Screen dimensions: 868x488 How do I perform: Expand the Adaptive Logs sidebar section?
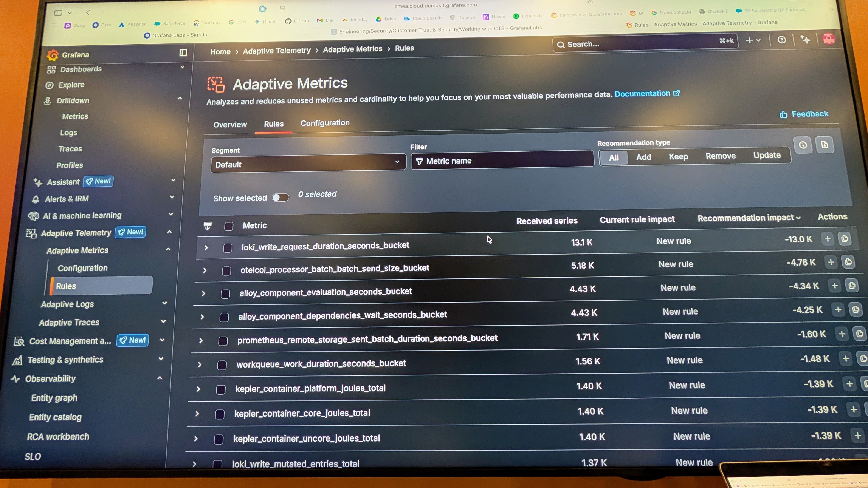point(164,303)
